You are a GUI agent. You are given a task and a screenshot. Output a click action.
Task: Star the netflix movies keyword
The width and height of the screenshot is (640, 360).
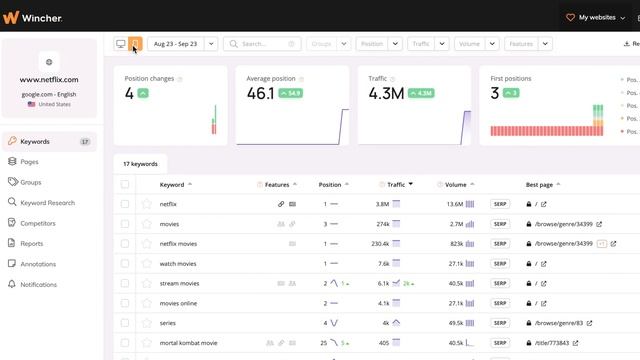[x=147, y=244]
